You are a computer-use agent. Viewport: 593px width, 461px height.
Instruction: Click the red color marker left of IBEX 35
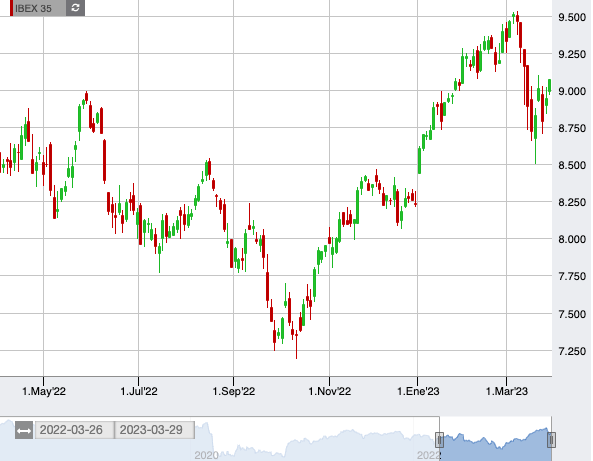point(11,8)
